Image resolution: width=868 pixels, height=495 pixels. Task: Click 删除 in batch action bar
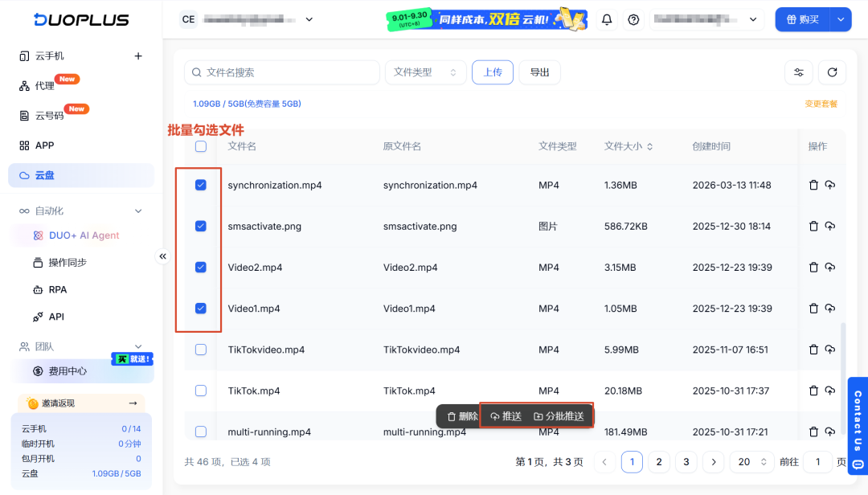coord(462,416)
